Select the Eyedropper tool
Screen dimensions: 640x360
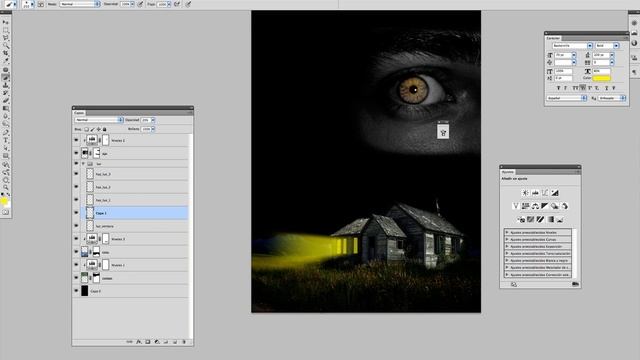6,61
